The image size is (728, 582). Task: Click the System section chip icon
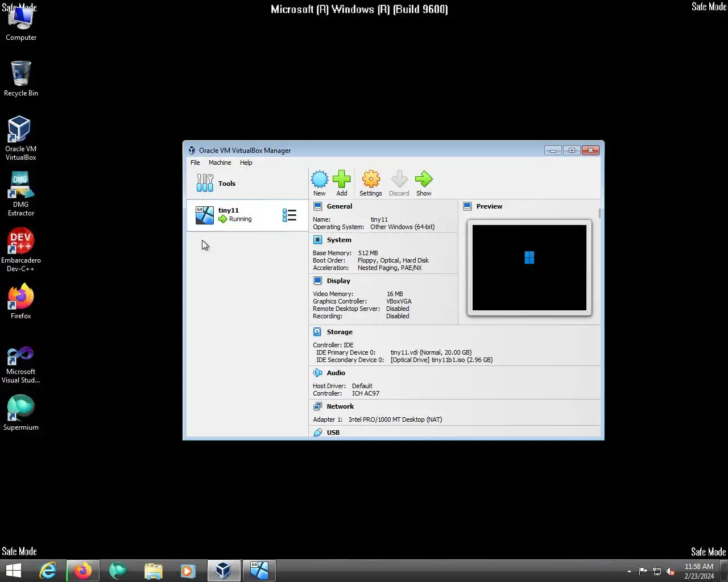pos(318,240)
